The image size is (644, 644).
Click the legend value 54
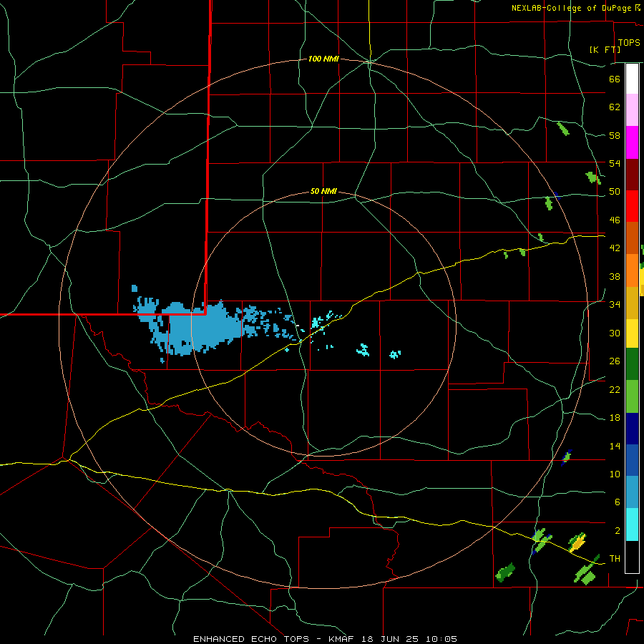click(x=615, y=163)
